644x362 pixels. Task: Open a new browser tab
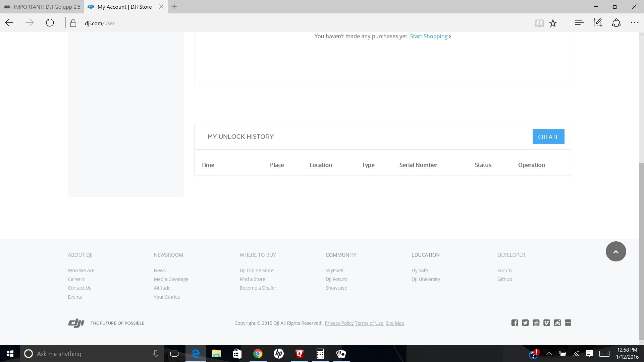[174, 7]
